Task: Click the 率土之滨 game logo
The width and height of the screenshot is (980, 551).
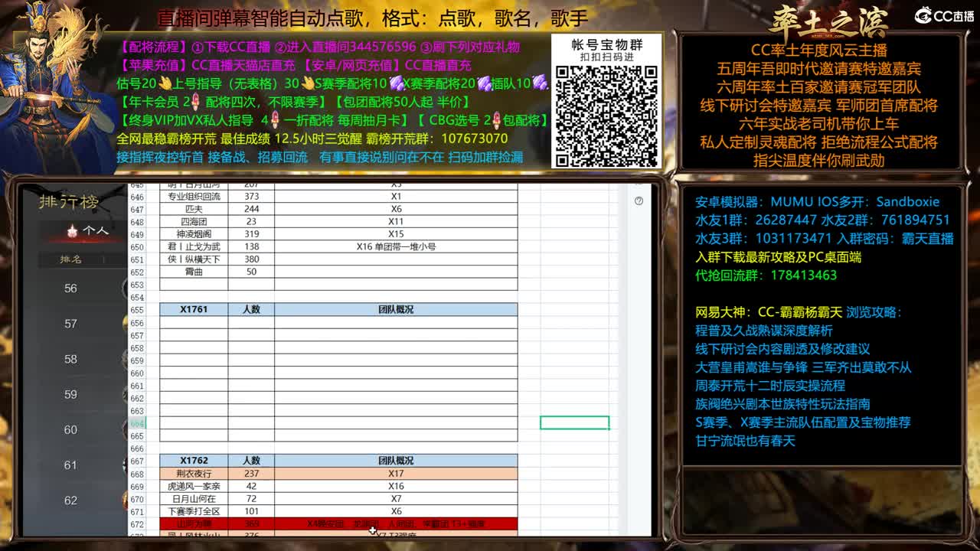Action: [828, 21]
